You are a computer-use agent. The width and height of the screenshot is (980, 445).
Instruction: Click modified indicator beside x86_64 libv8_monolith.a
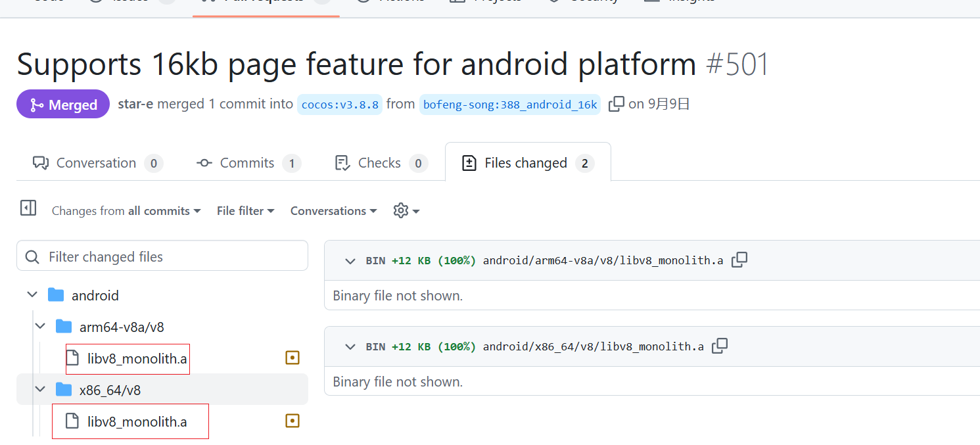tap(292, 421)
